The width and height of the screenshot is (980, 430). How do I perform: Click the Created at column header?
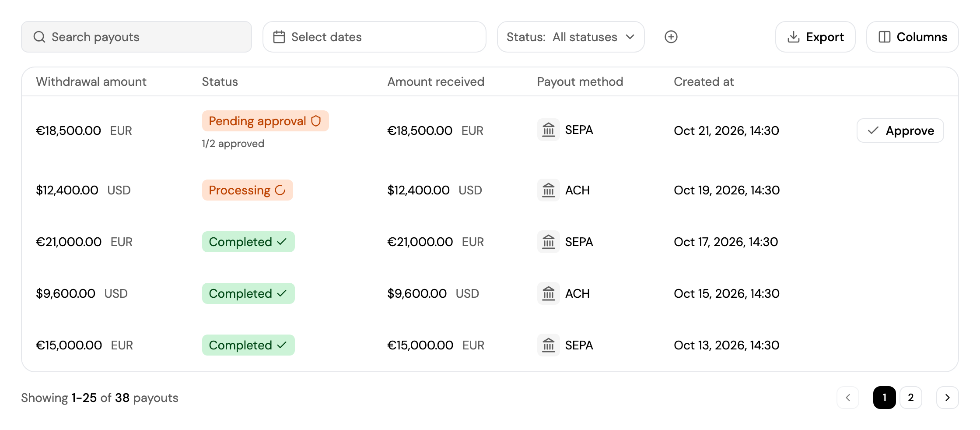[x=703, y=81]
